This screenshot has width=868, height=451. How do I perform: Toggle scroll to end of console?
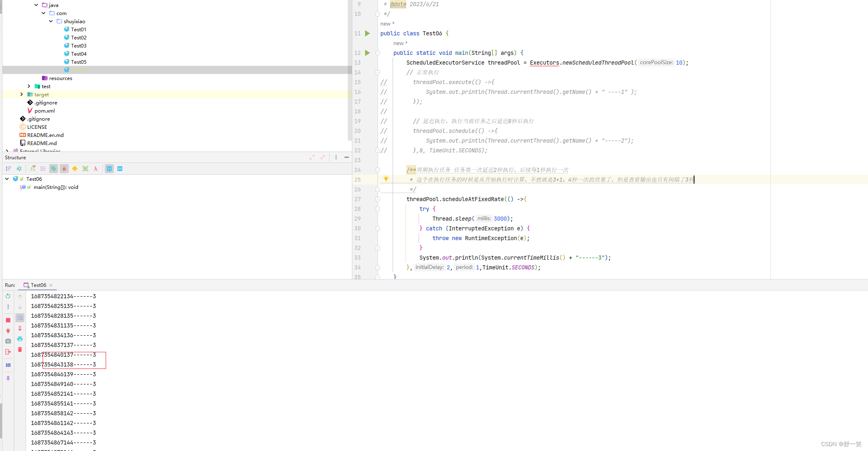[20, 328]
